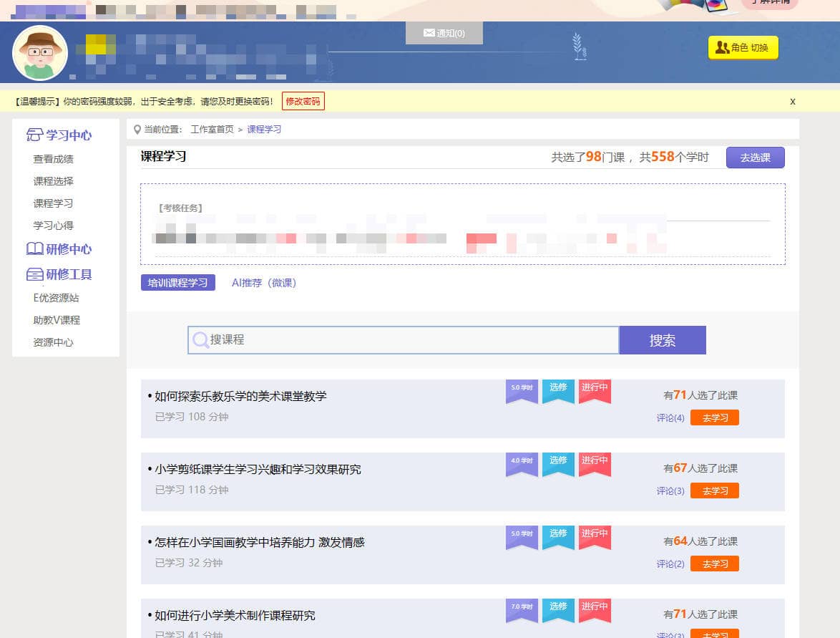
Task: Click the 进行中 ribbon on 国画教学 course
Action: coord(595,536)
